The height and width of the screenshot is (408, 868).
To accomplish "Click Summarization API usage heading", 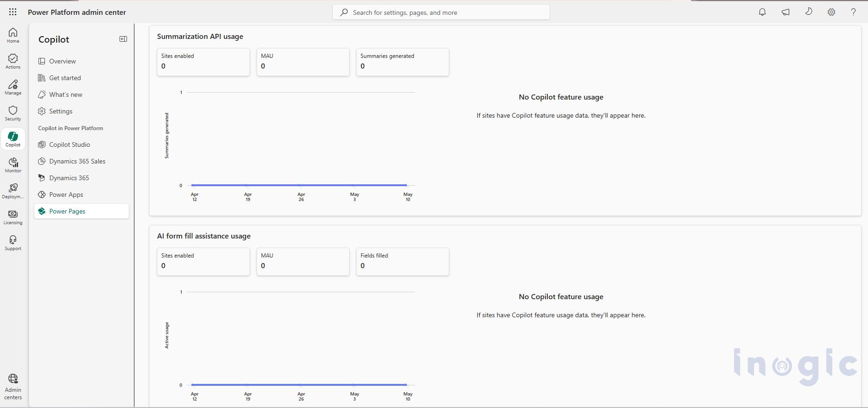I will pos(200,37).
